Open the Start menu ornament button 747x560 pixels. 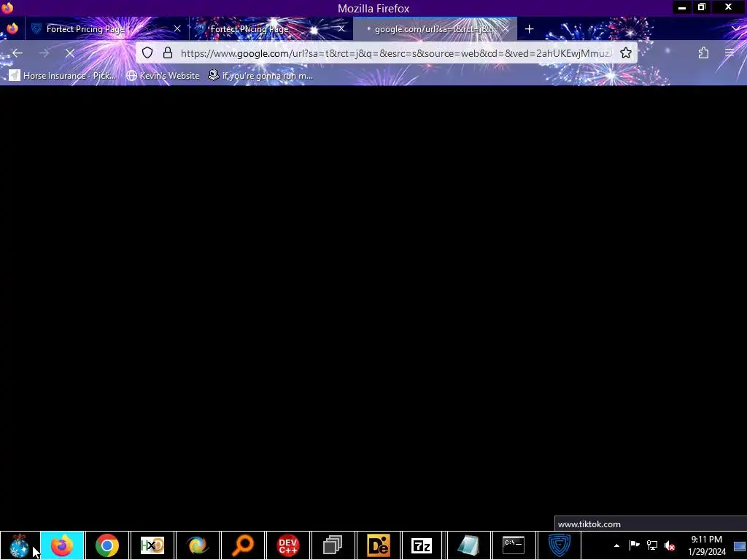coord(20,545)
